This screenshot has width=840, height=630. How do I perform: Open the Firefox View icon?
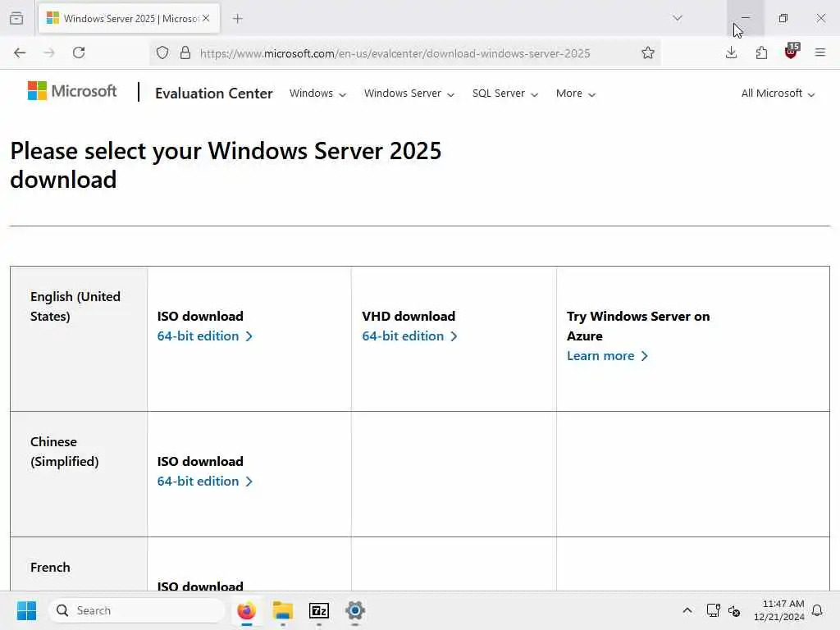pos(16,18)
